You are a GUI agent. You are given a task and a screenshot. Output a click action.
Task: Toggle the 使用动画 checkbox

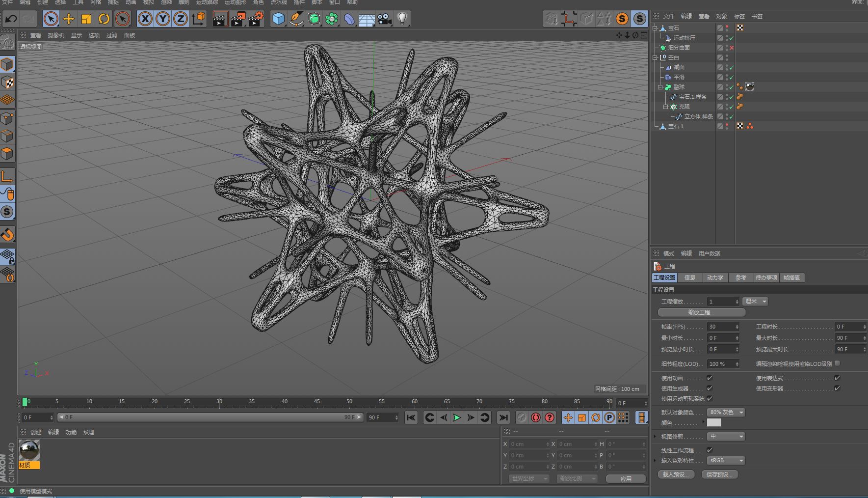(x=710, y=378)
